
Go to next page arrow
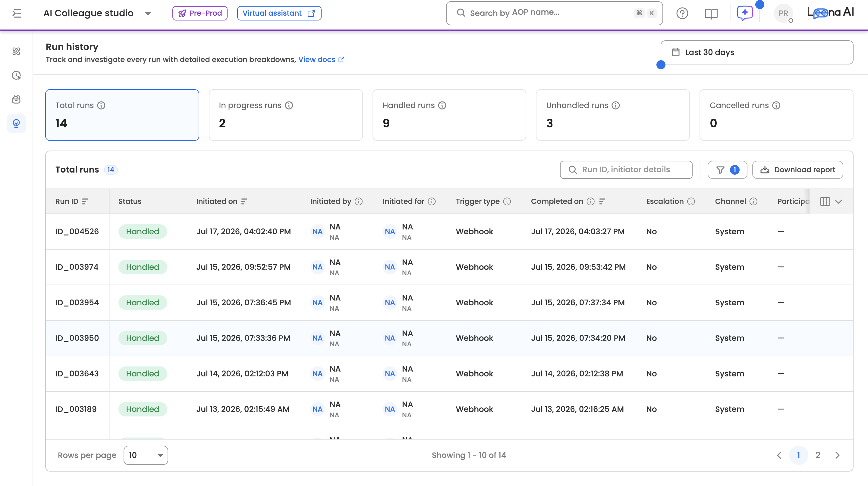(x=838, y=455)
